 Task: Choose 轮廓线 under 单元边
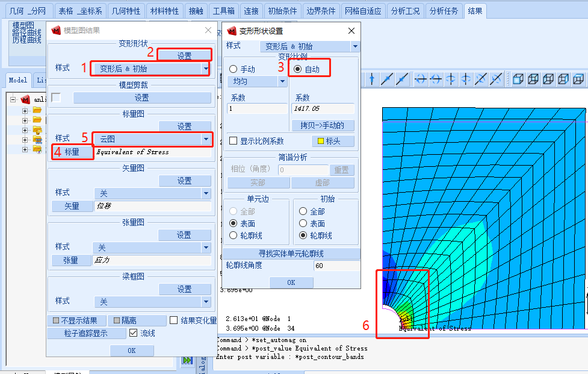point(234,235)
